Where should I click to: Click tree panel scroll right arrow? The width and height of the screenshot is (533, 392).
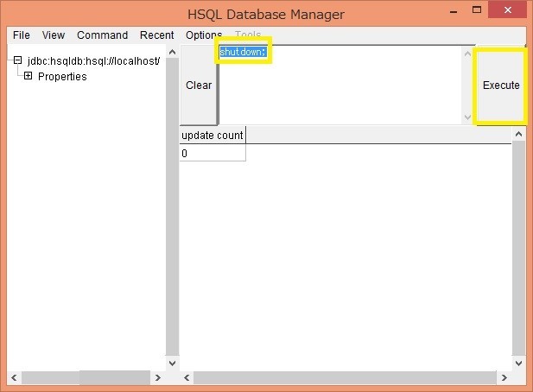point(158,377)
